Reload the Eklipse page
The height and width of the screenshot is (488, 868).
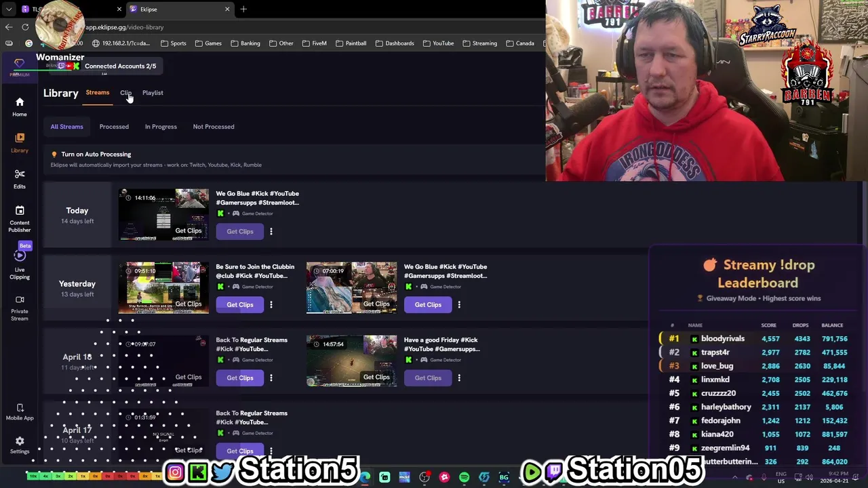pos(25,27)
